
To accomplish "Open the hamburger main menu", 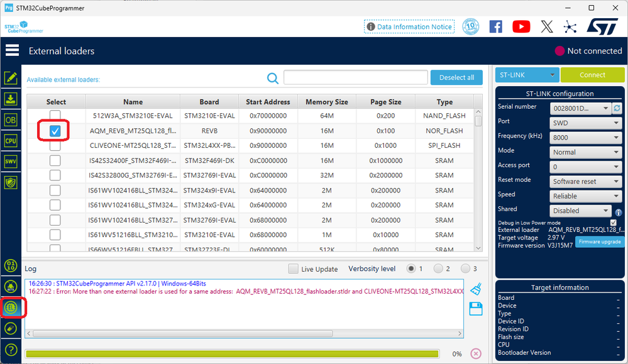I will click(12, 50).
